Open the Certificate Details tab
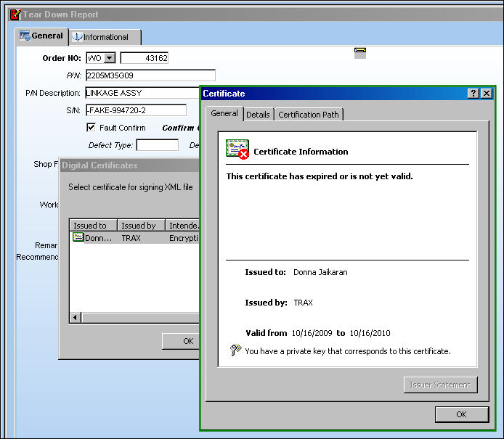This screenshot has width=504, height=439. tap(258, 115)
